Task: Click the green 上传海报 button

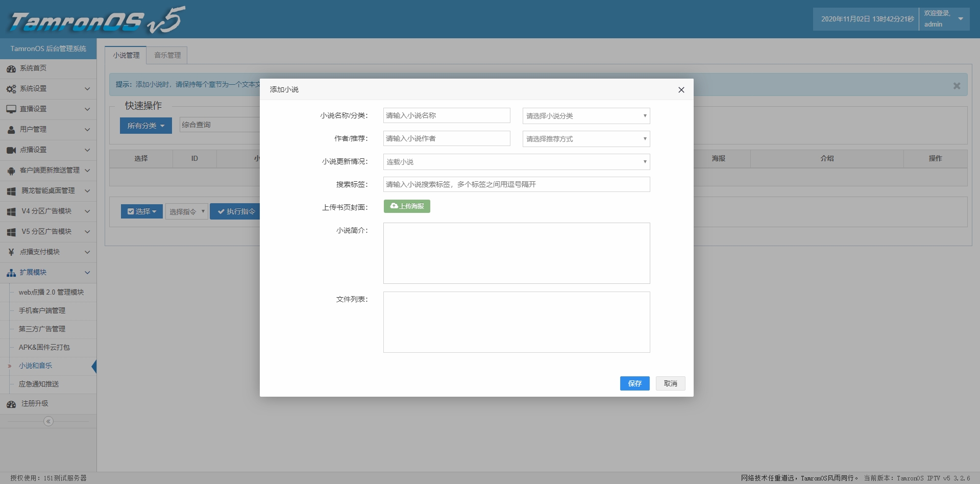Action: pyautogui.click(x=407, y=206)
